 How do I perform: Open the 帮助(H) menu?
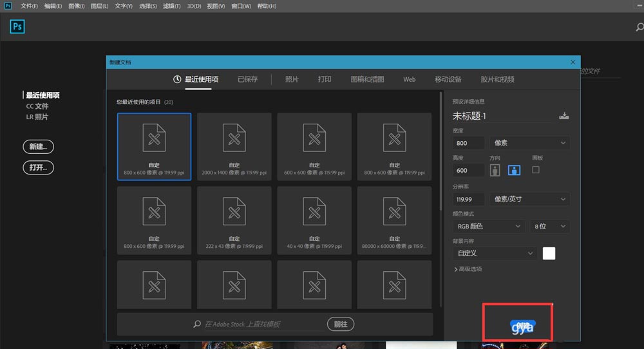pyautogui.click(x=267, y=6)
